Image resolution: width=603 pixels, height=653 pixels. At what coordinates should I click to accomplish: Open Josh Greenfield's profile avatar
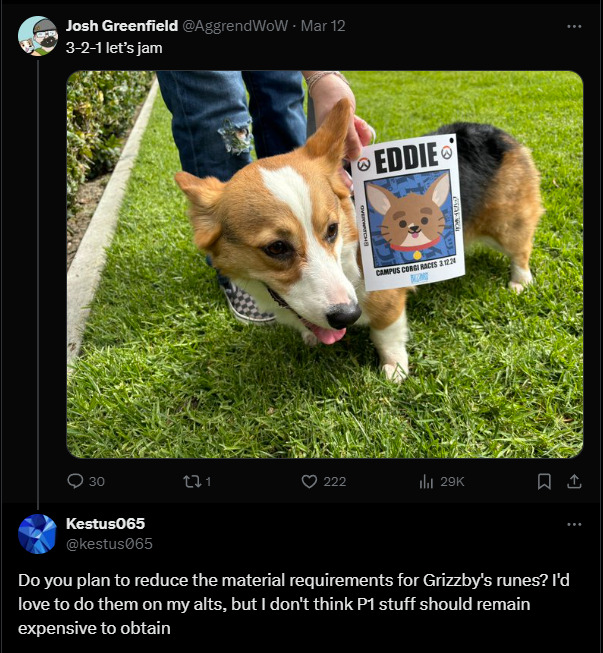(38, 36)
